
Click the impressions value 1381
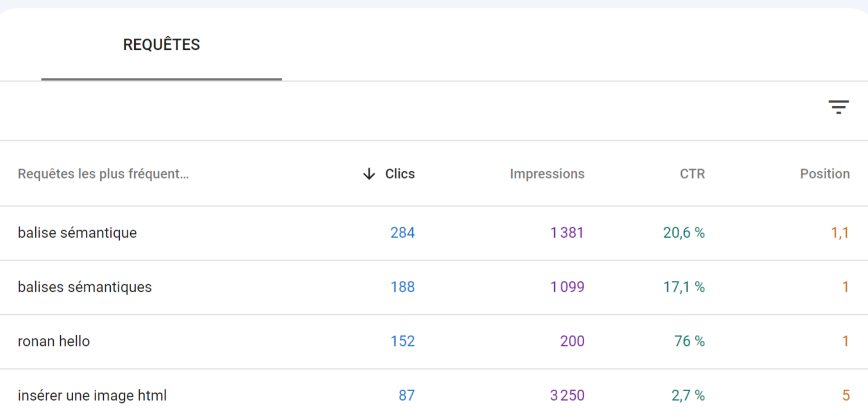click(x=566, y=232)
